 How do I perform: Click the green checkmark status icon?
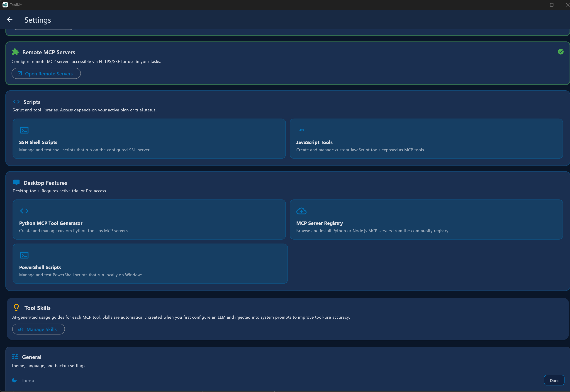[561, 52]
